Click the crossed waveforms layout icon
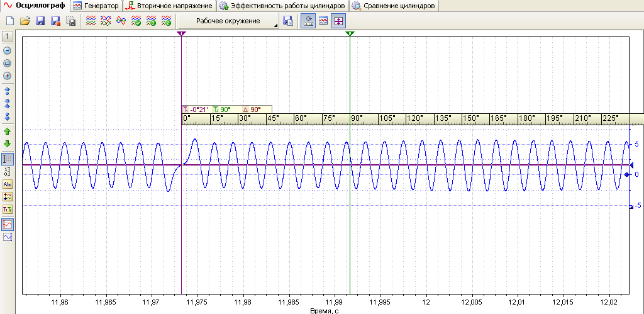This screenshot has height=314, width=644. tap(106, 21)
